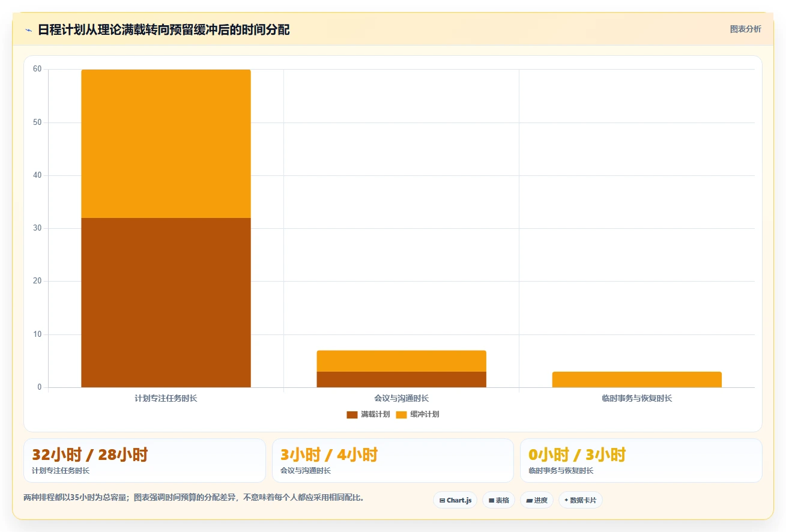Select the 进度 tag chip

[x=537, y=500]
